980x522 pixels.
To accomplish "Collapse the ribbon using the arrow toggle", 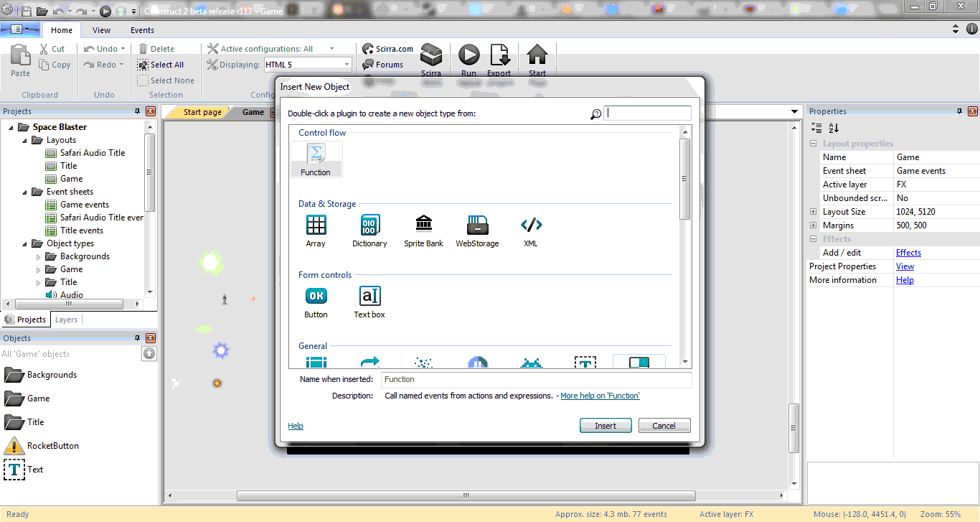I will tap(956, 29).
